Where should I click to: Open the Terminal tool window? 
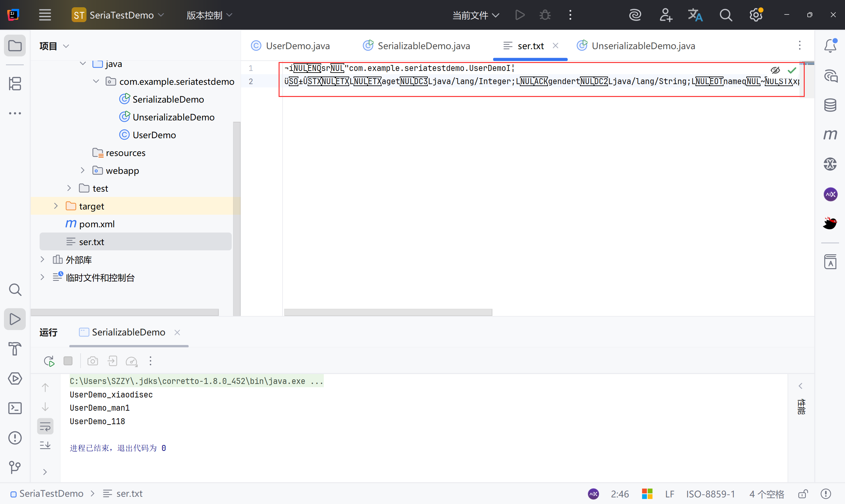click(15, 408)
